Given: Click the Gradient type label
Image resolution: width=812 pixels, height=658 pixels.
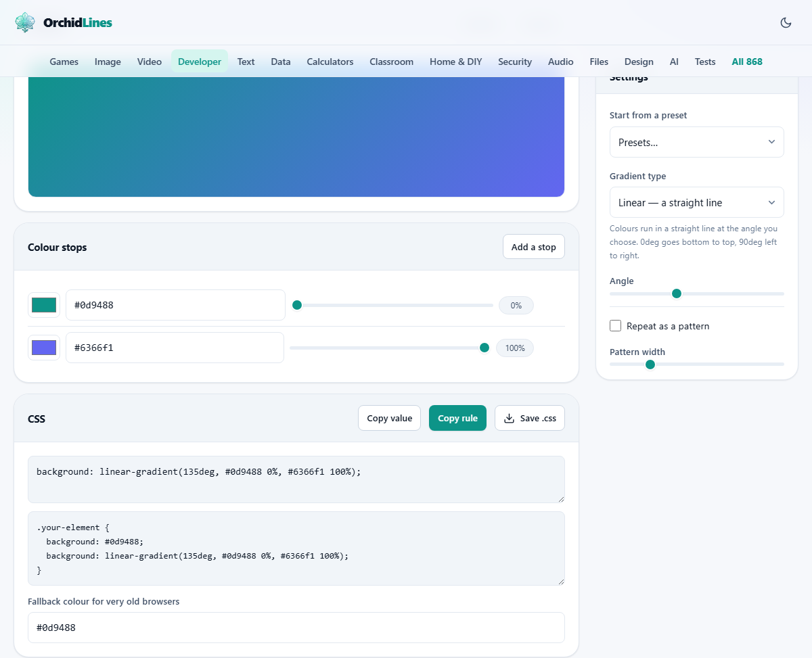Looking at the screenshot, I should click(x=637, y=176).
